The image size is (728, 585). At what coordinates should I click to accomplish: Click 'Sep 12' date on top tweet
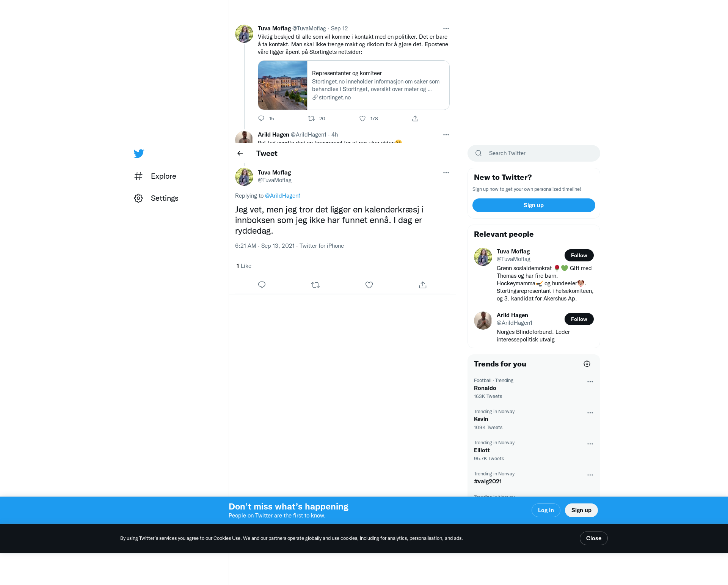pos(339,28)
